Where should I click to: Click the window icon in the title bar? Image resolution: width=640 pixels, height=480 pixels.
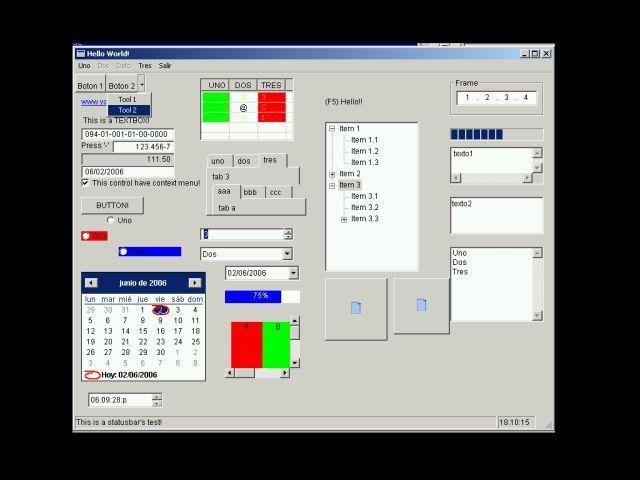81,53
